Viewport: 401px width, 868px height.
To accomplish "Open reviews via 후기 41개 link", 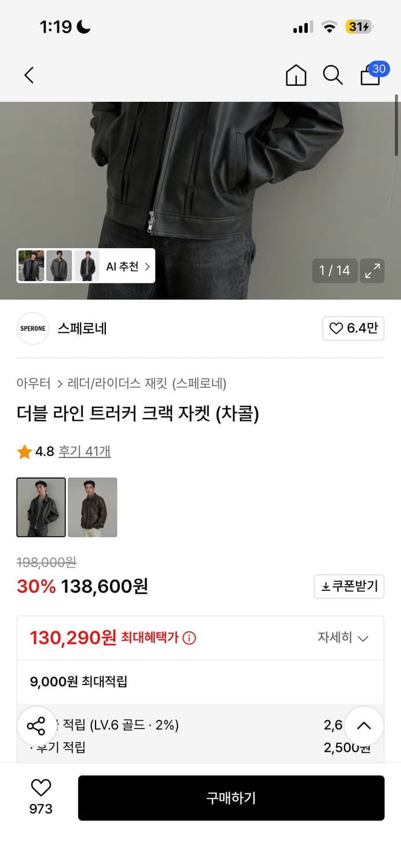I will click(83, 451).
